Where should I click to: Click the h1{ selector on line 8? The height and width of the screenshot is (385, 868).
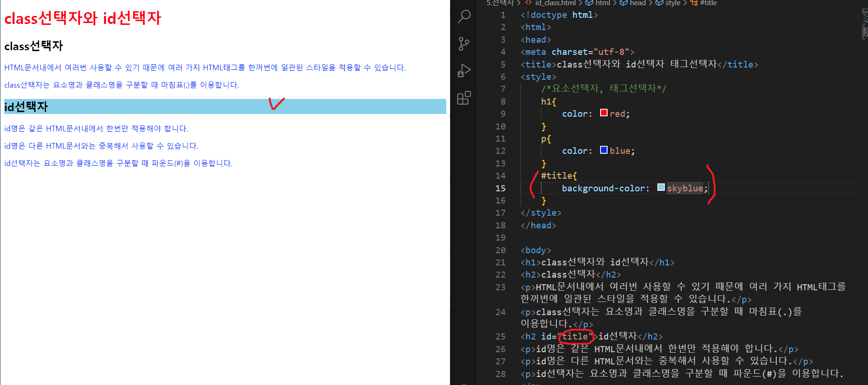[548, 101]
